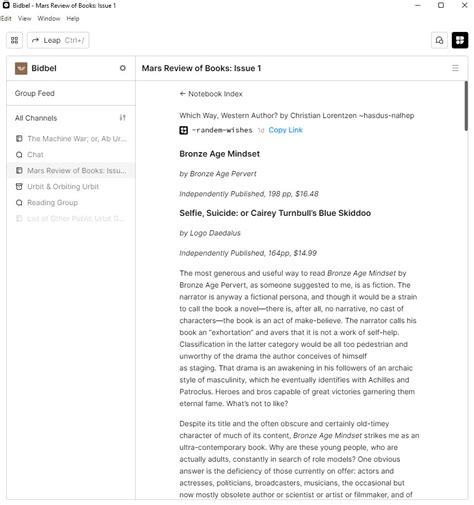
Task: Click the Copy Link link
Action: (x=286, y=130)
